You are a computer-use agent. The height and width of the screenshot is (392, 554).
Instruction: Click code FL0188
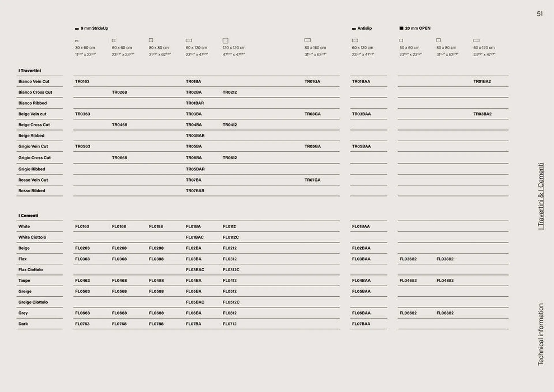156,227
